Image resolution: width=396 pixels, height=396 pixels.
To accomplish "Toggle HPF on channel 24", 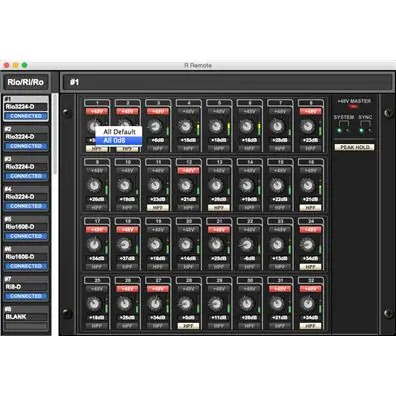I will (x=310, y=267).
